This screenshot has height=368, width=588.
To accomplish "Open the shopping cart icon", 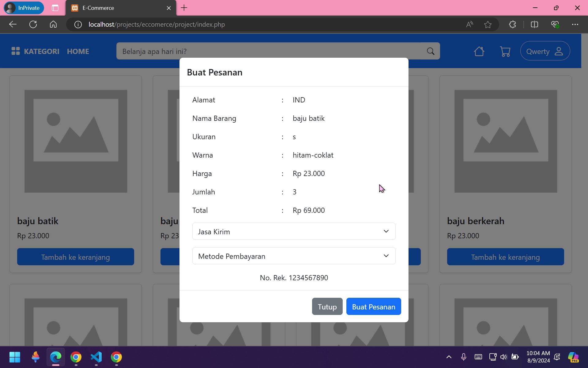I will coord(505,51).
